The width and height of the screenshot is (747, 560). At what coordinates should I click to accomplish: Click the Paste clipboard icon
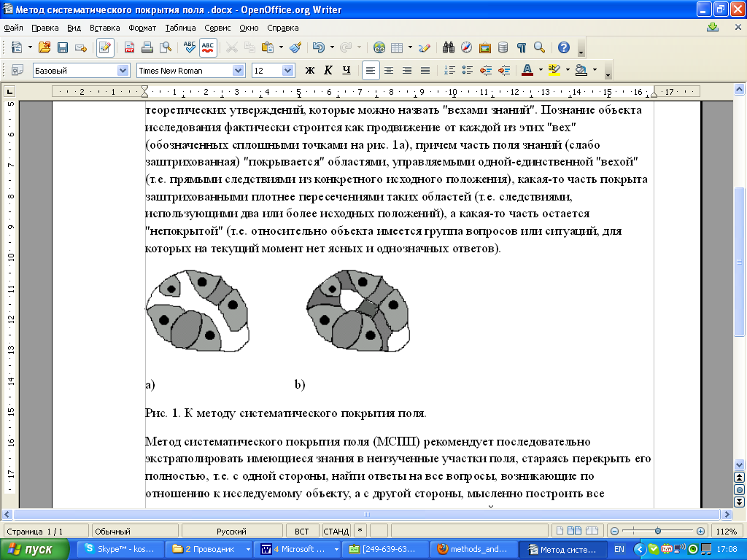point(268,47)
